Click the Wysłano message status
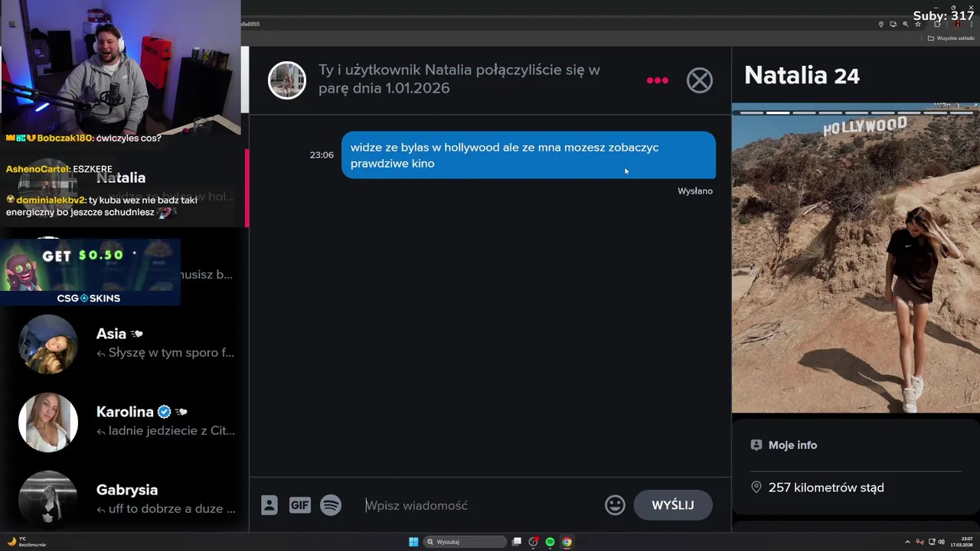 click(695, 191)
